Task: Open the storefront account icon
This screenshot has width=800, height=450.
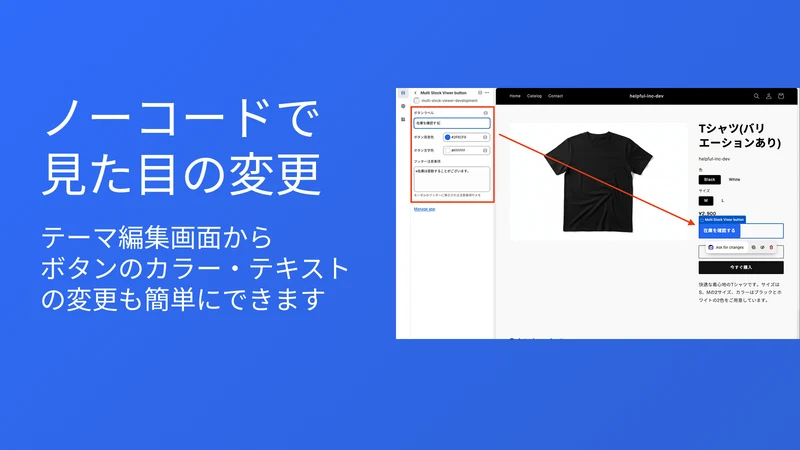Action: coord(768,96)
